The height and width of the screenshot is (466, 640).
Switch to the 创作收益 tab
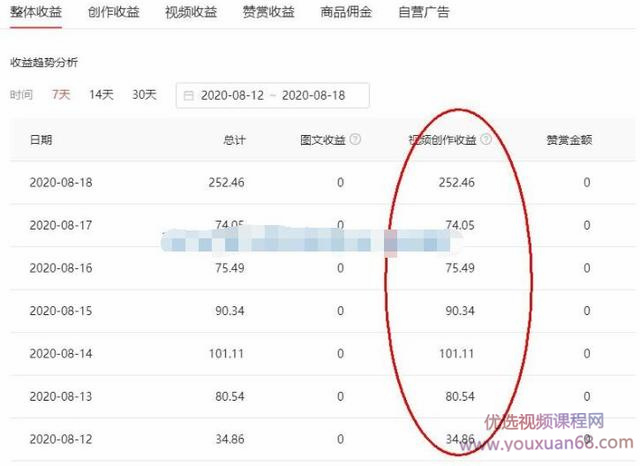pyautogui.click(x=113, y=12)
